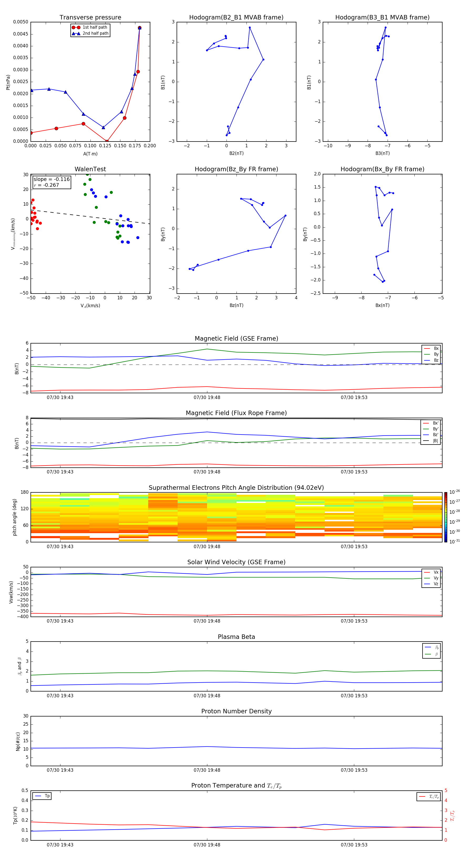Click the 'B2(nT)' x-axis label
Viewport: 473px width, 868px height.
point(236,153)
